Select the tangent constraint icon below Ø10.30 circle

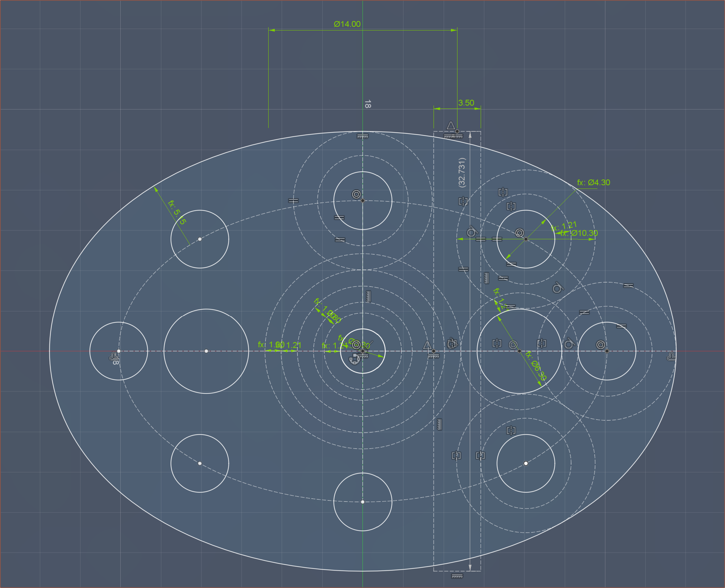558,288
